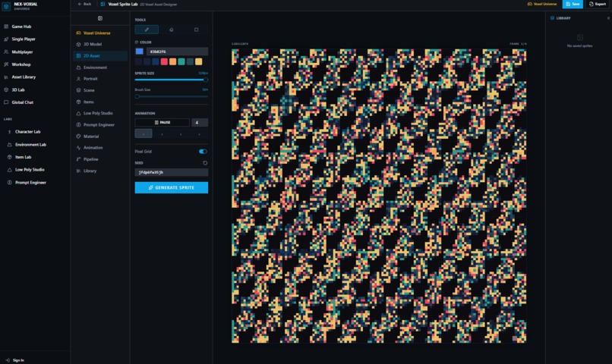This screenshot has height=364, width=612.
Task: Open the current blue color picker swatch
Action: (x=140, y=52)
